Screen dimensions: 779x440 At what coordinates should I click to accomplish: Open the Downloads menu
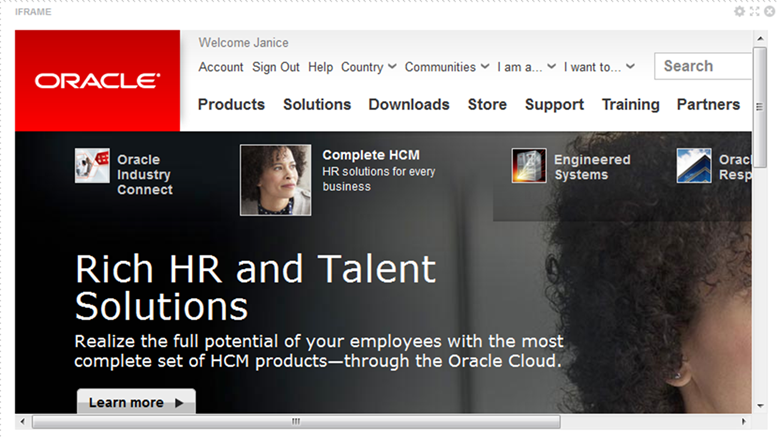[x=409, y=104]
